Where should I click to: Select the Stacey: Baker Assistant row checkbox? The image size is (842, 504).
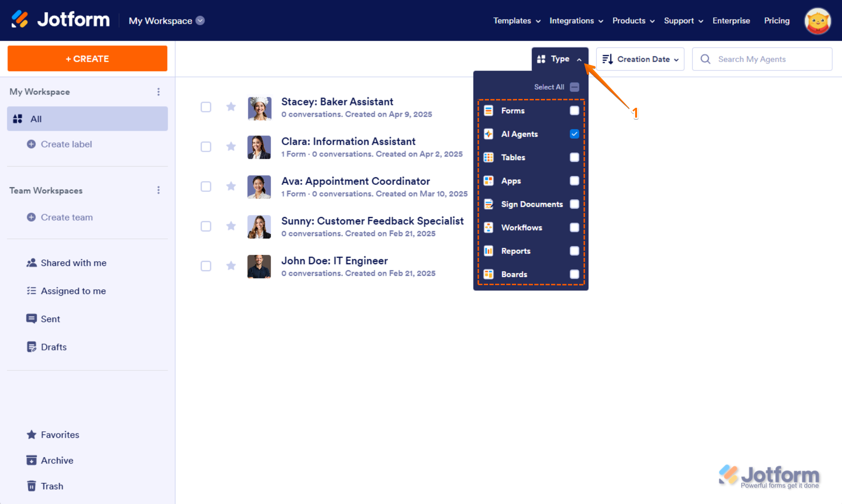pos(206,107)
